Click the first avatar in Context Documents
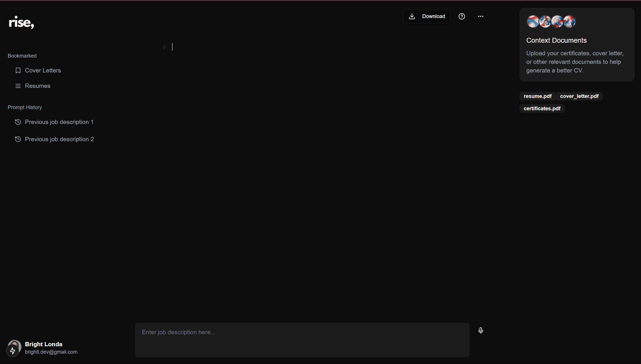This screenshot has height=364, width=641. tap(532, 21)
